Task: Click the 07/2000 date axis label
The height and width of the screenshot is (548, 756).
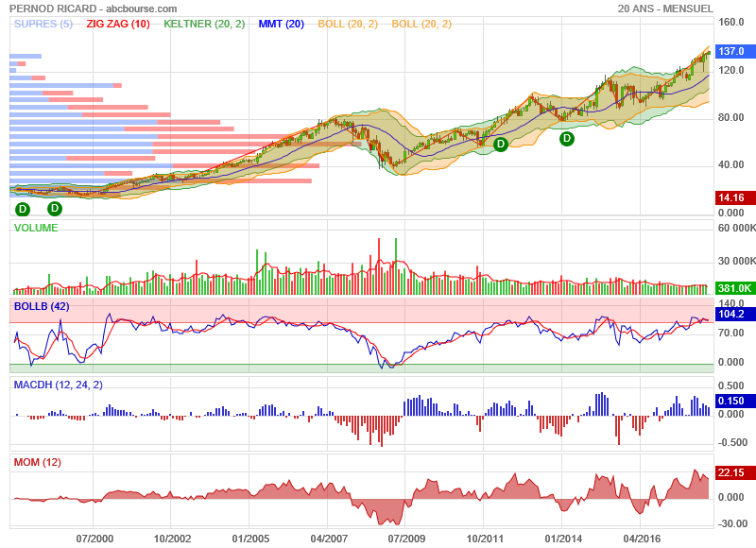Action: pos(94,539)
